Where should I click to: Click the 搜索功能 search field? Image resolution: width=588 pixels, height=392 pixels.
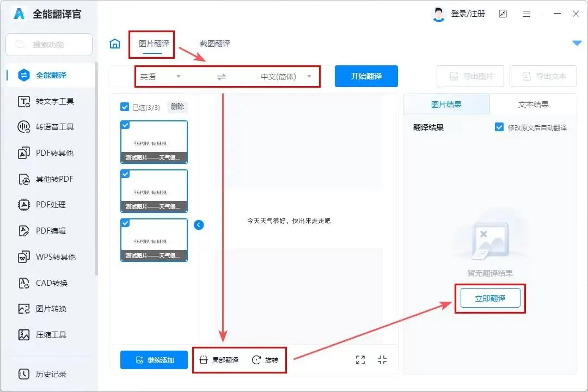coord(49,45)
